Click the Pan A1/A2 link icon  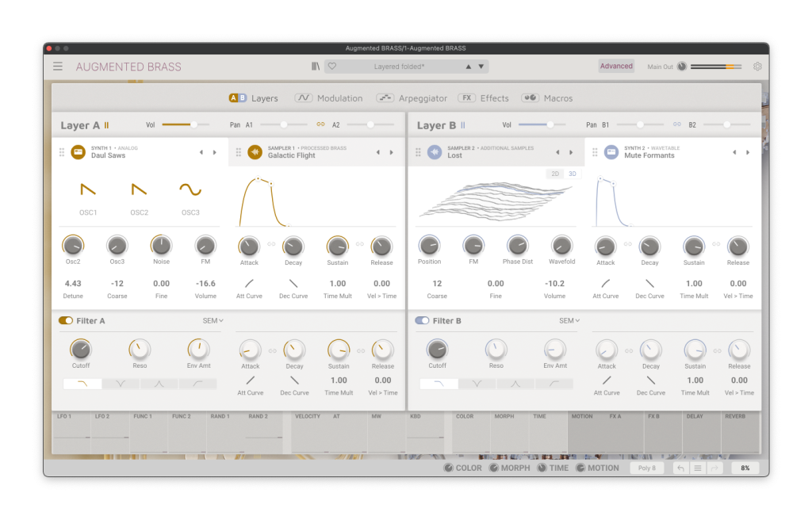coord(321,124)
